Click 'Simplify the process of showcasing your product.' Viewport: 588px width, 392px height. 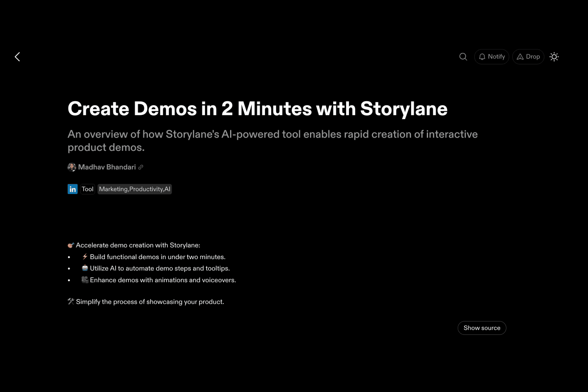point(146,302)
